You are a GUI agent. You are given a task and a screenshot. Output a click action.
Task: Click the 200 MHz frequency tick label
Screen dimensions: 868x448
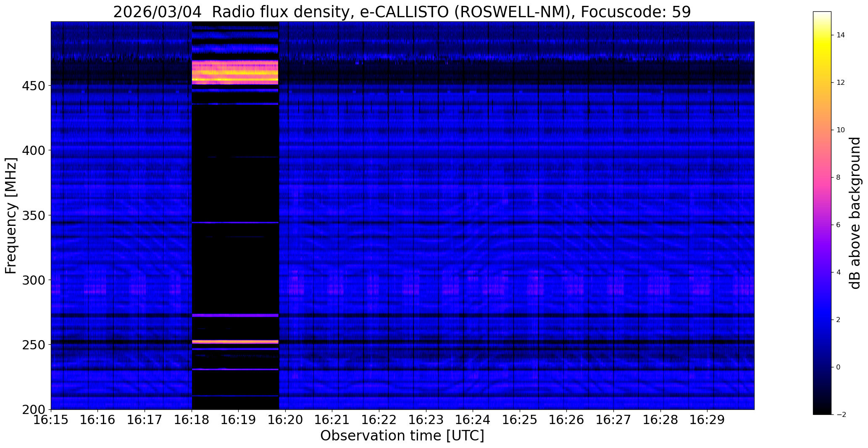[33, 409]
